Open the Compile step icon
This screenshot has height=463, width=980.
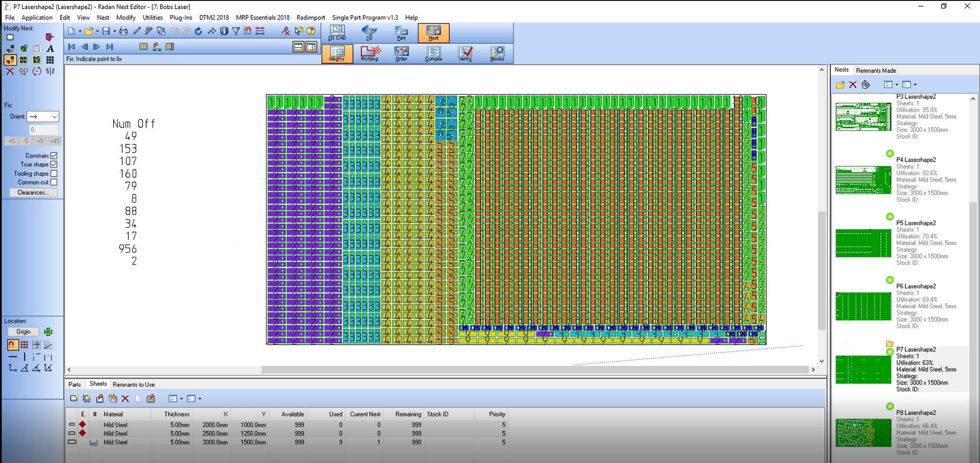[x=433, y=53]
